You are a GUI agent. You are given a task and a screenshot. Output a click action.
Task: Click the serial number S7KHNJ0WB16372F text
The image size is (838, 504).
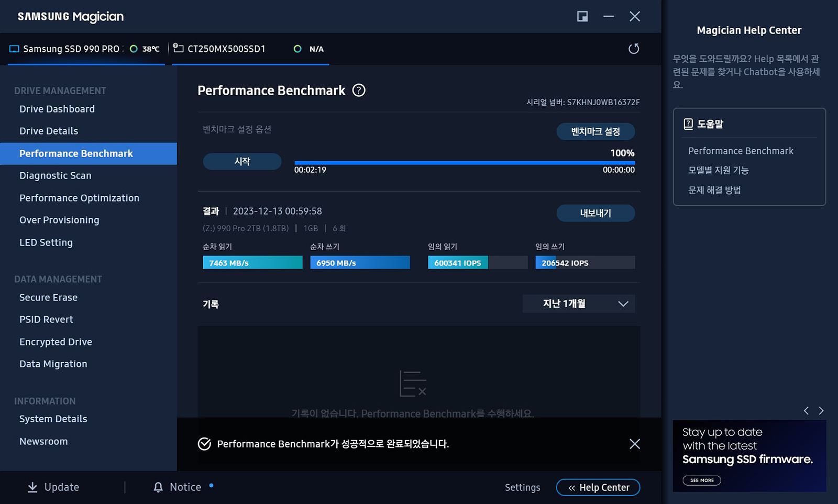tap(603, 102)
